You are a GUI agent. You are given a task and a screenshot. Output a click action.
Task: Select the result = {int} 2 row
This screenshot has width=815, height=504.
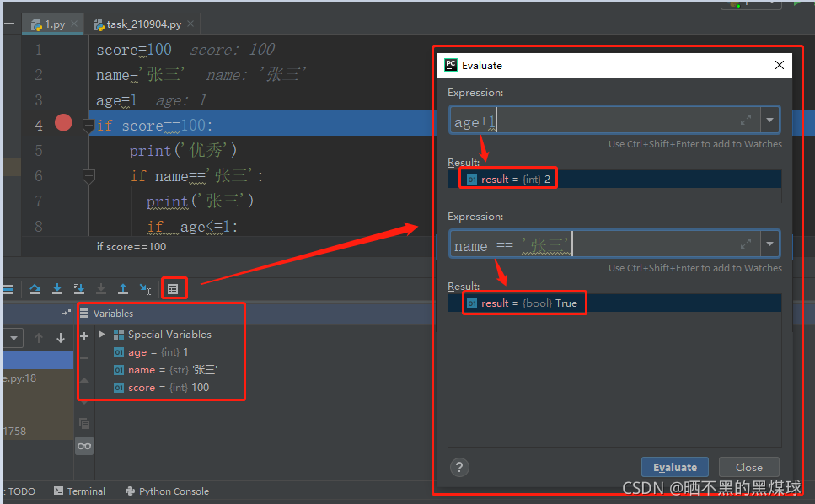coord(614,180)
